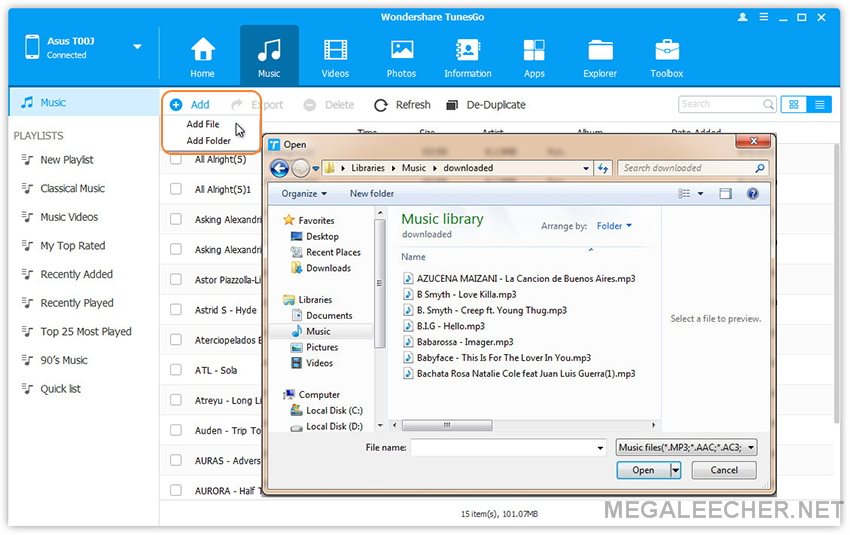Viewport: 850px width, 535px height.
Task: Check the All Alright(5)1 song checkbox
Action: click(x=176, y=189)
